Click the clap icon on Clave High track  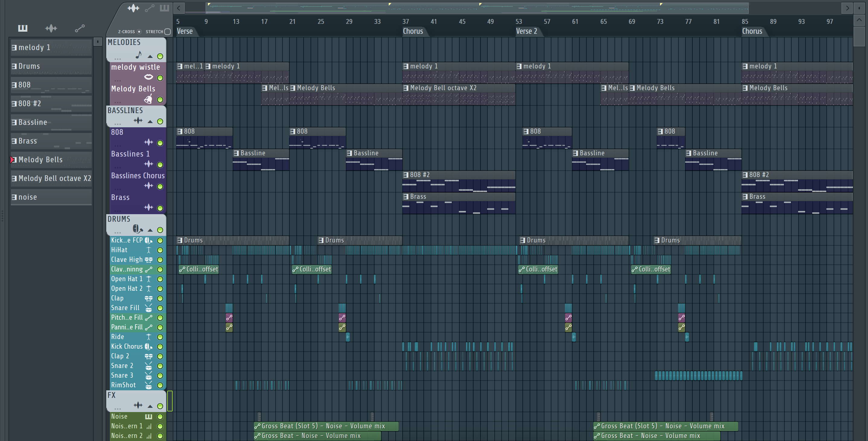coord(148,260)
